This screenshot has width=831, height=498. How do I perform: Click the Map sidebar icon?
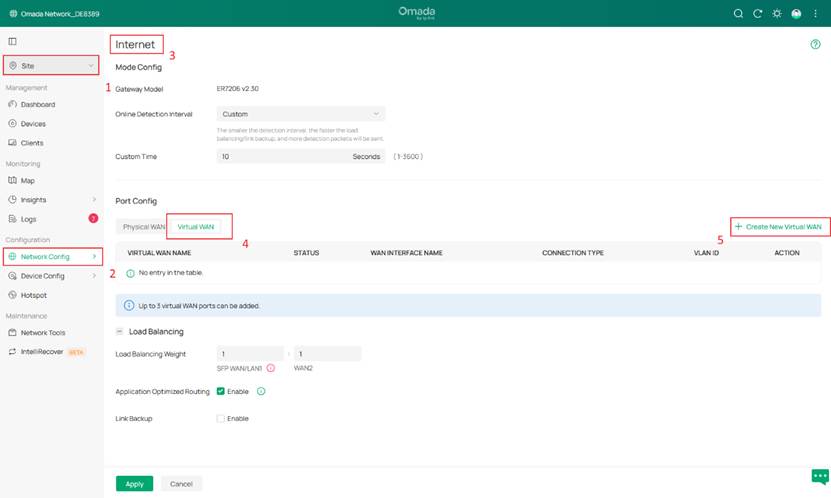[12, 181]
